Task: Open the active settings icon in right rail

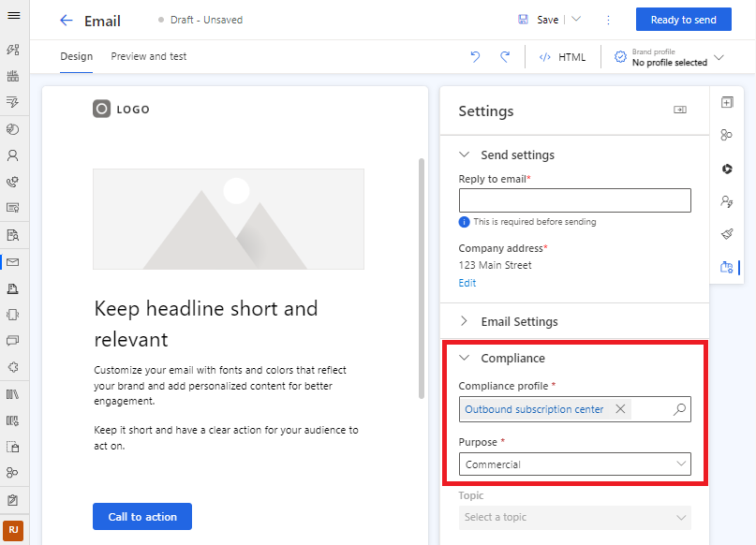Action: tap(727, 267)
